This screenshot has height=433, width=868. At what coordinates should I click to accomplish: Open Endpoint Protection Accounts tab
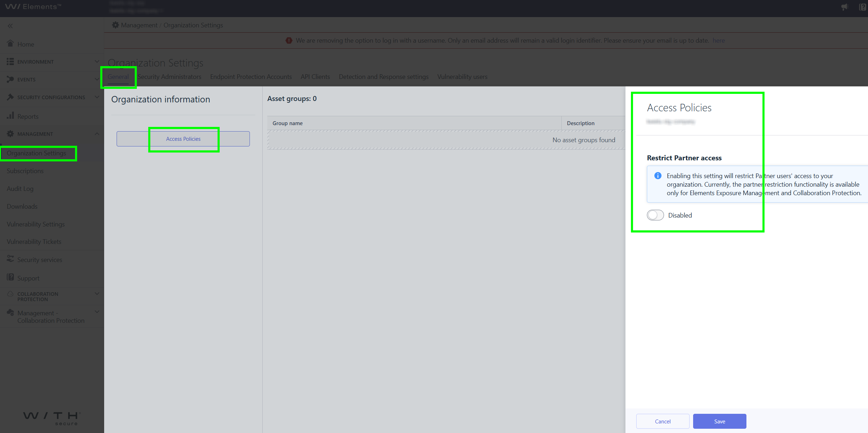(x=251, y=77)
